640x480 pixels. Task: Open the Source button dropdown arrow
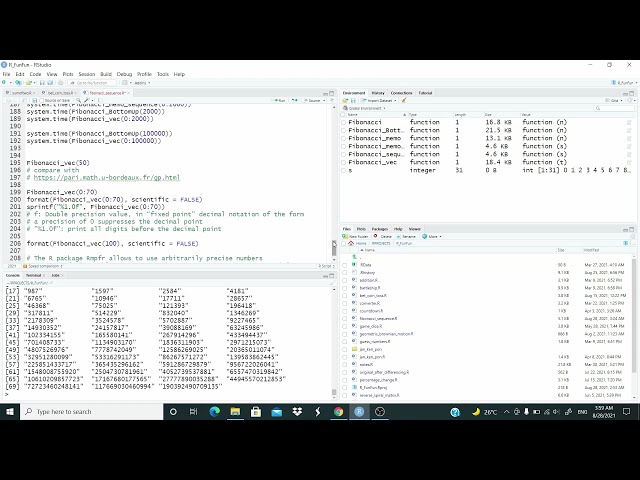tap(324, 100)
